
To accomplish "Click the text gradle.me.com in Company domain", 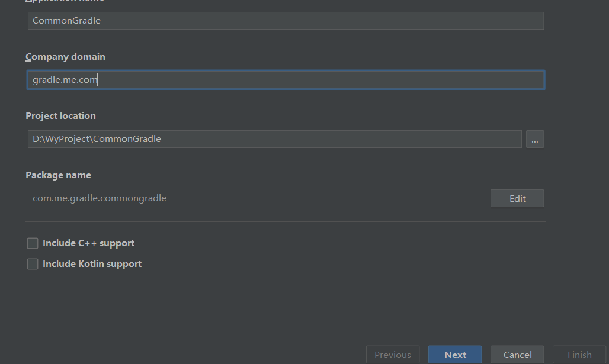I will (65, 80).
